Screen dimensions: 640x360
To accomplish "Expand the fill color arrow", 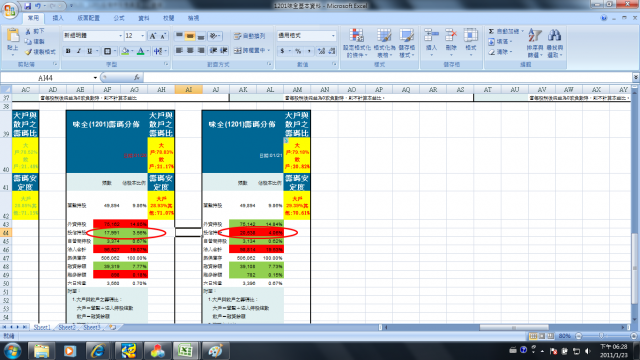I will pyautogui.click(x=132, y=51).
